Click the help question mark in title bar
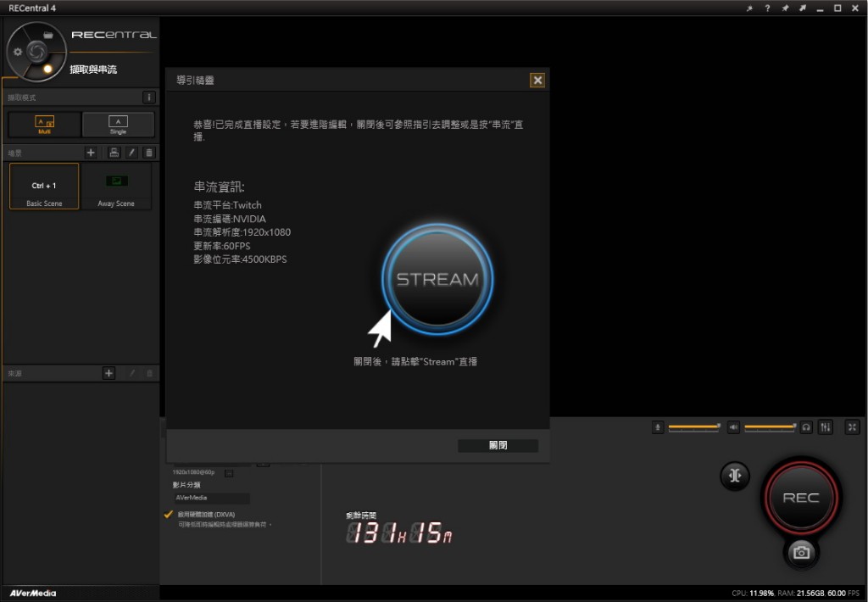 pos(767,8)
